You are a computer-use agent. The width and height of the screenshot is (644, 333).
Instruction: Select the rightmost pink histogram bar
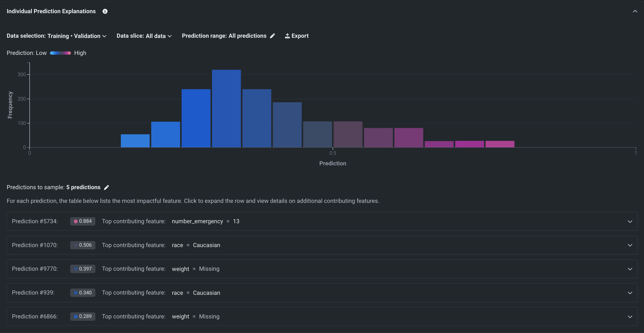[x=500, y=144]
